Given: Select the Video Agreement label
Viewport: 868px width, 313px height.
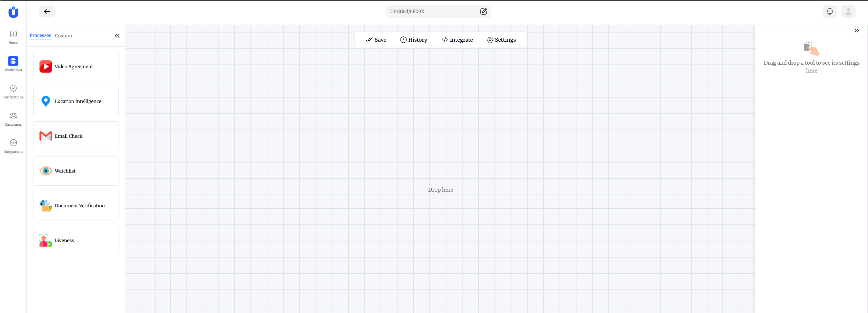Looking at the screenshot, I should [x=74, y=67].
